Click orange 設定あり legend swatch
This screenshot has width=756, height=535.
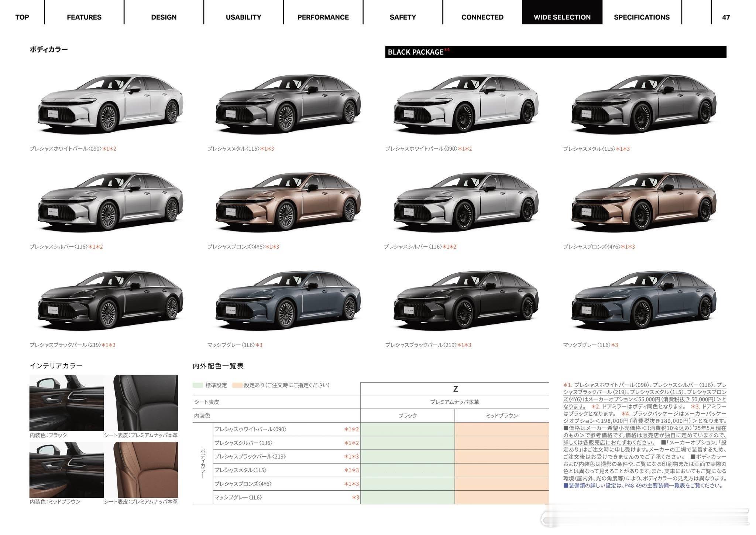coord(237,385)
